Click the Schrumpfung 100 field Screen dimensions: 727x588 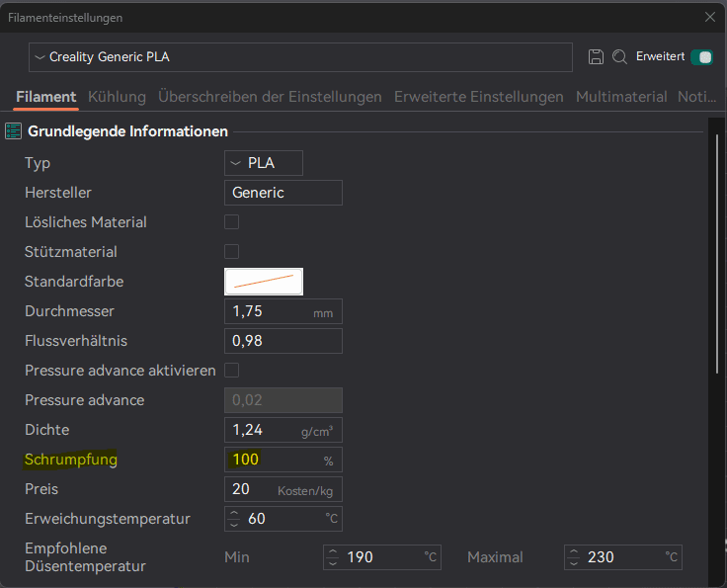point(283,460)
